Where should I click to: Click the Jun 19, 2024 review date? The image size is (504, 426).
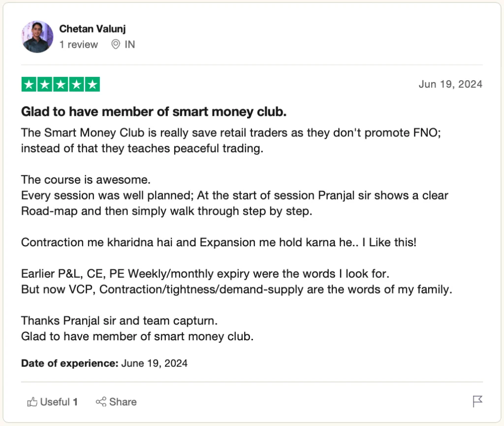pos(450,84)
